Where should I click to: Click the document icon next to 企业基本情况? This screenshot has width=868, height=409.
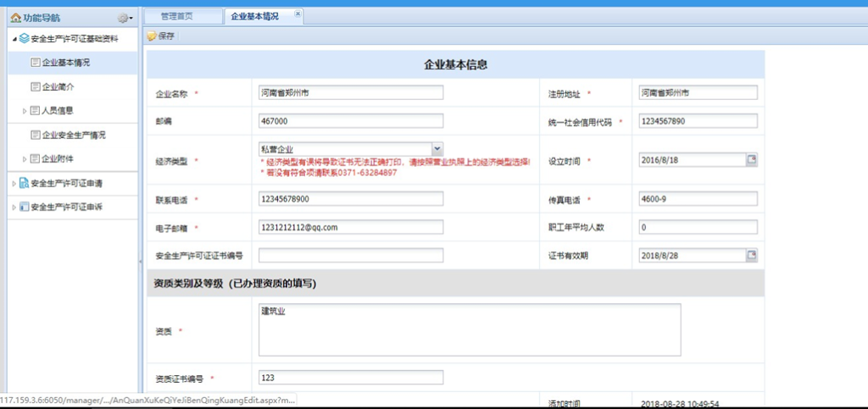point(36,63)
